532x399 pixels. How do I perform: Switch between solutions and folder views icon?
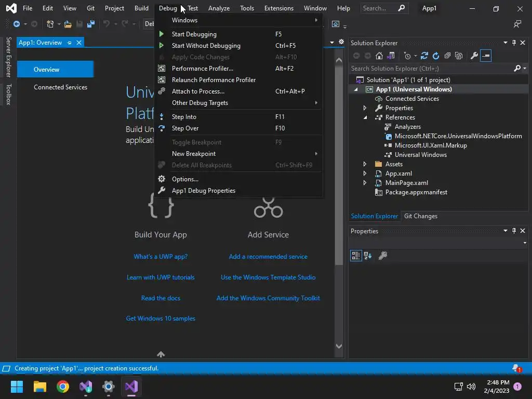391,56
